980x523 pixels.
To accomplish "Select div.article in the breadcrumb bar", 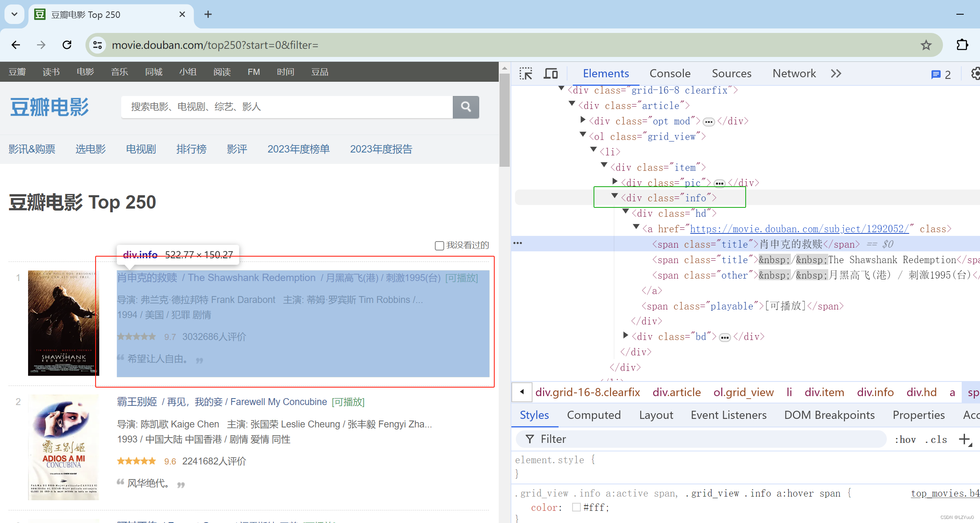I will point(677,392).
